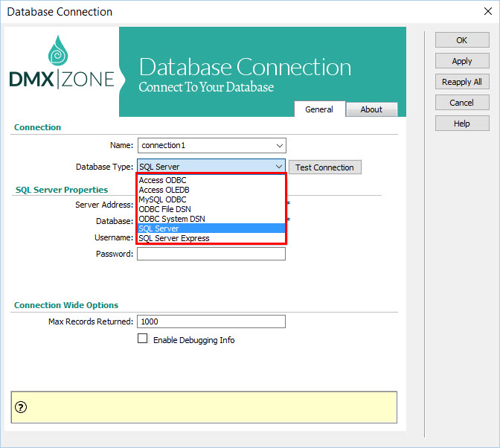
Task: Click Max Records Returned label
Action: [91, 321]
